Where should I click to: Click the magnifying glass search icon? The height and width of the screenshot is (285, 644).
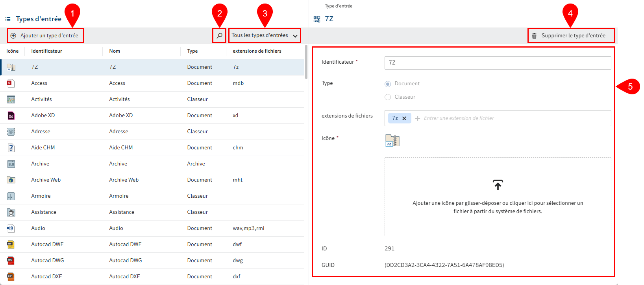tap(219, 36)
